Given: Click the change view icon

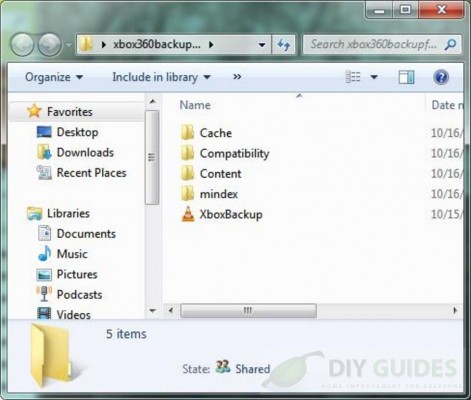Looking at the screenshot, I should [x=353, y=77].
